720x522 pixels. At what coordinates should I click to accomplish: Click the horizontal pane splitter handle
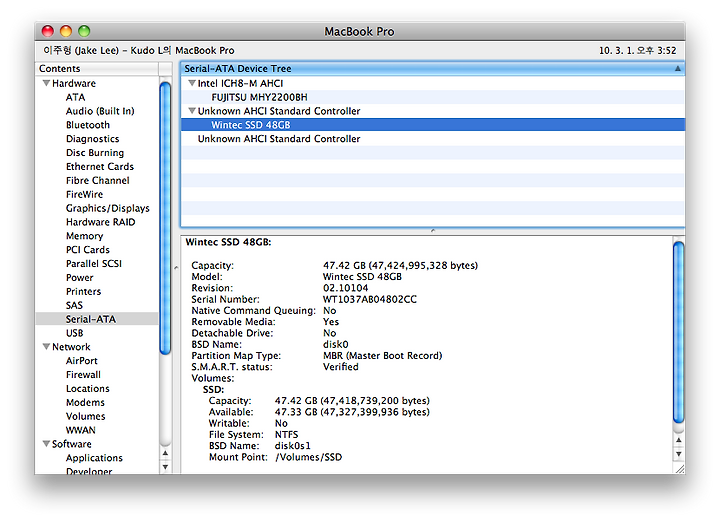coord(433,231)
